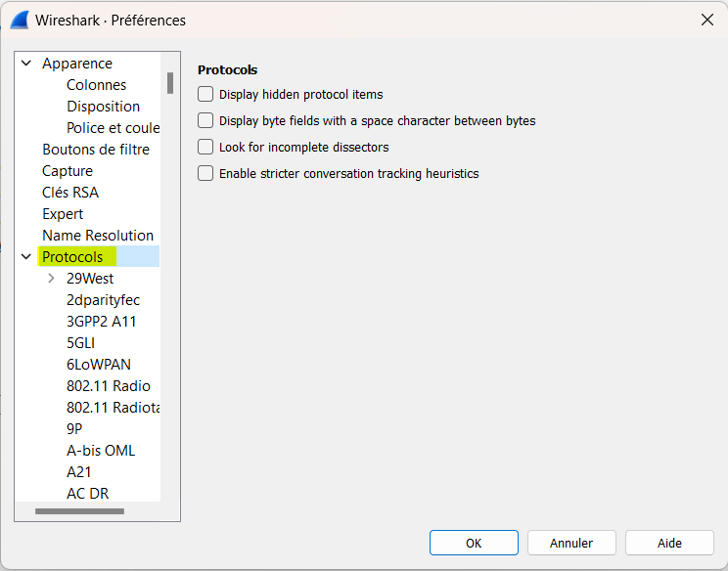Choose the 6LoWPAN protocol entry
728x571 pixels.
coord(98,365)
